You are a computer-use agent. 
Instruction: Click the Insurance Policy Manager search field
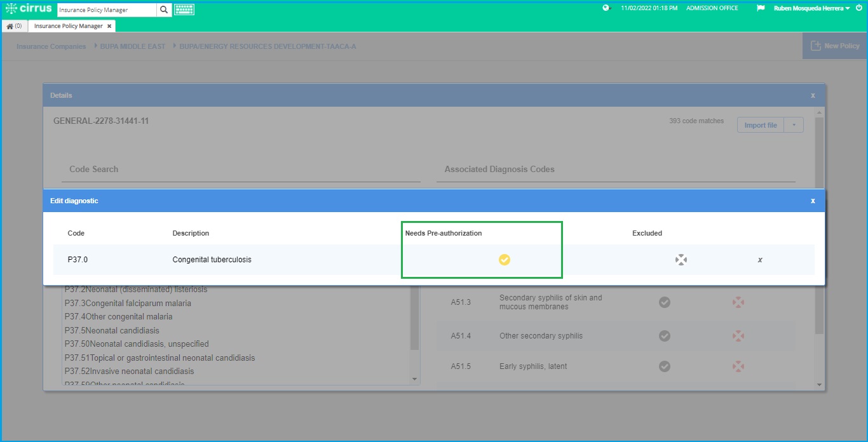coord(107,10)
